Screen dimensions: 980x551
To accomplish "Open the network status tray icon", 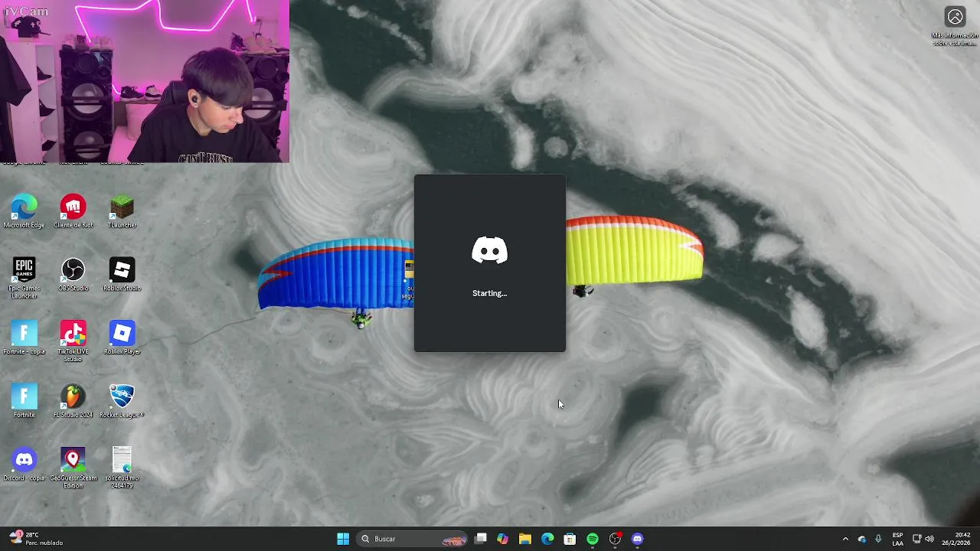I will tap(916, 539).
